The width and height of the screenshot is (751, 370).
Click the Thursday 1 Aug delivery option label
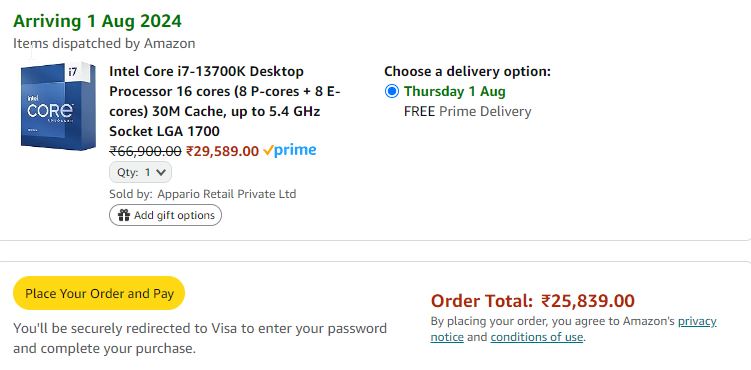[455, 91]
